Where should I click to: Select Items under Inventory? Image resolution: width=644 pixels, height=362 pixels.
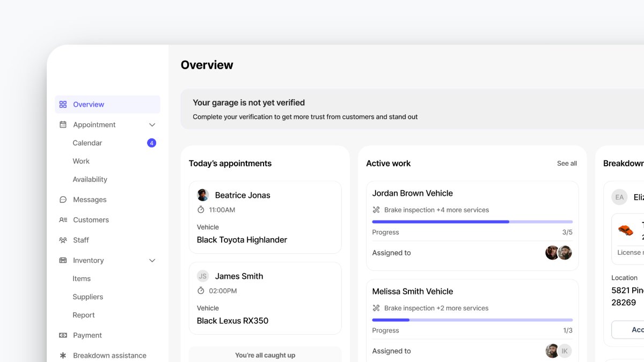(82, 279)
